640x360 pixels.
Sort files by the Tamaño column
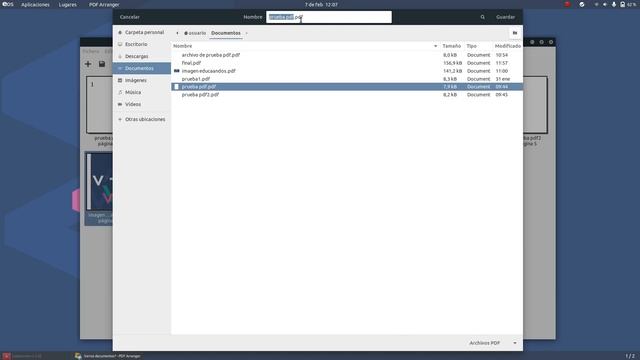[x=451, y=46]
